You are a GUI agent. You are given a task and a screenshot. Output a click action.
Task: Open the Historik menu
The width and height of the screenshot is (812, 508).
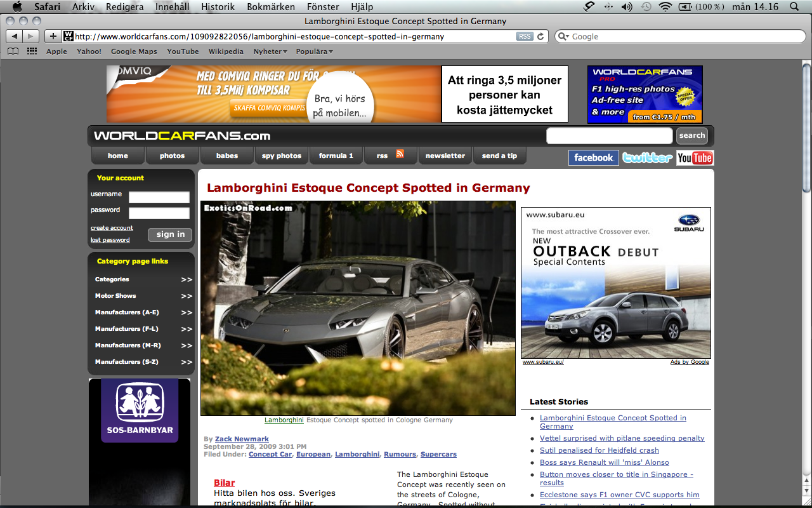[x=218, y=7]
